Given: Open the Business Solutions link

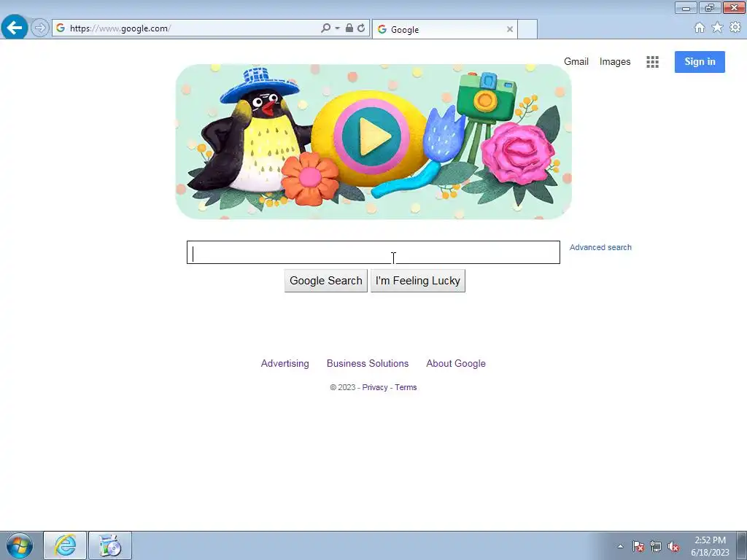Looking at the screenshot, I should [x=368, y=363].
